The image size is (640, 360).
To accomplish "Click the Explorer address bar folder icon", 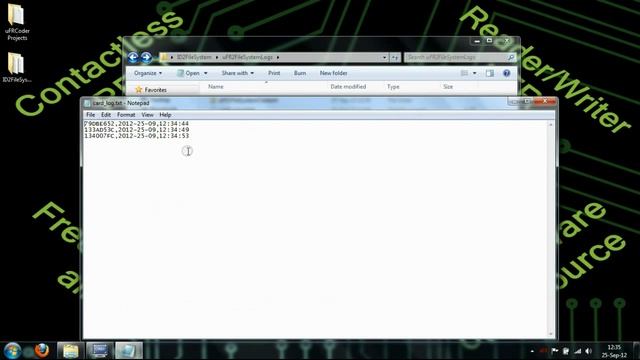I will click(164, 57).
